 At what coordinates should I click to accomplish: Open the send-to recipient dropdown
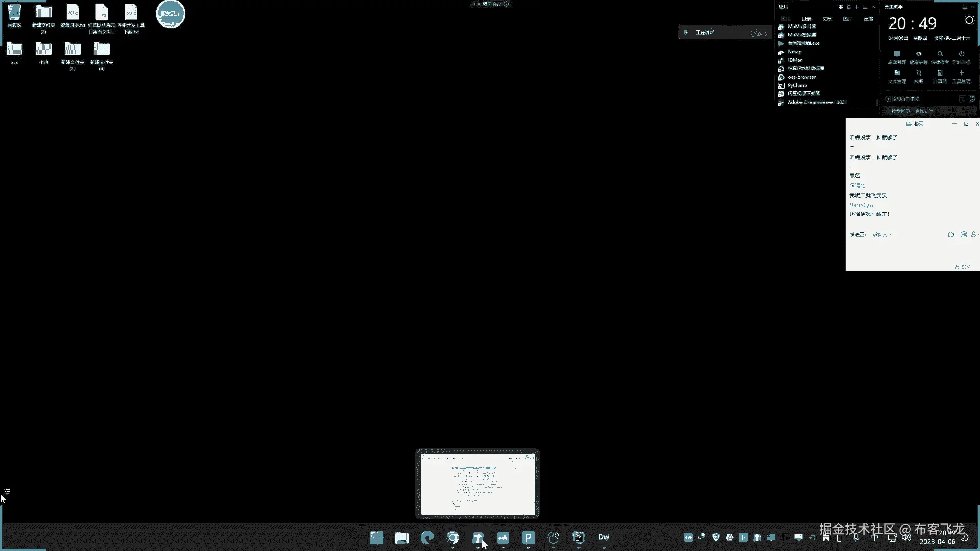[x=881, y=235]
